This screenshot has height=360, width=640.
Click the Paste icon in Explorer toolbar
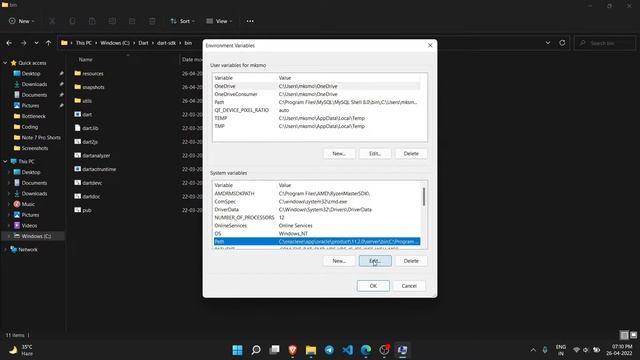(x=92, y=21)
